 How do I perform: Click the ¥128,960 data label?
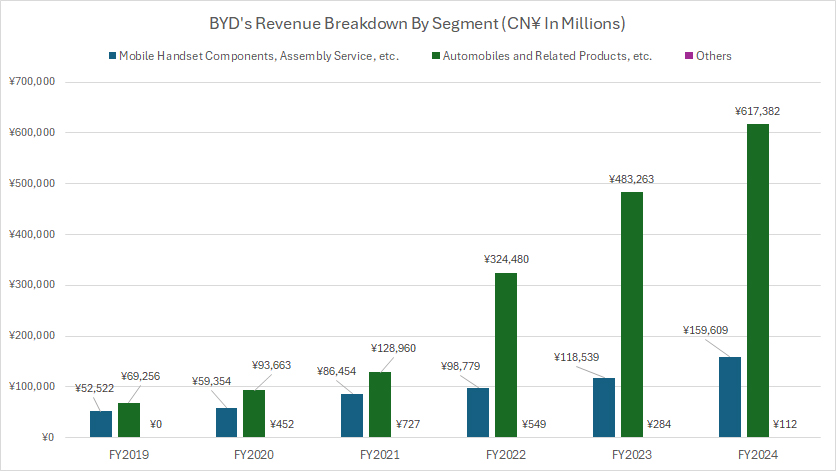point(393,348)
